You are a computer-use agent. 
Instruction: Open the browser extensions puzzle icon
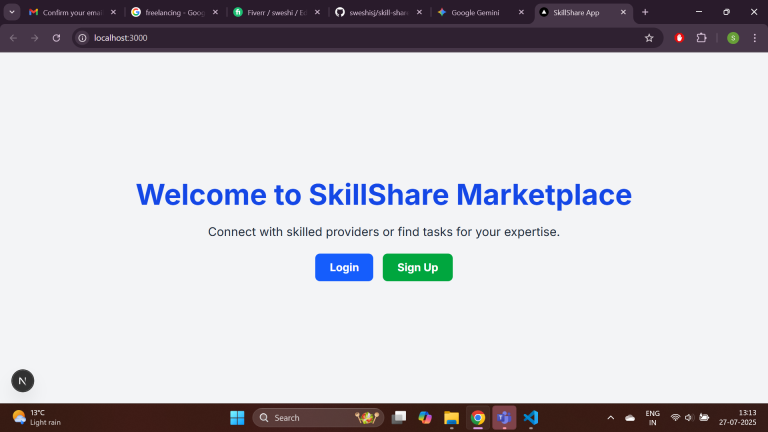701,38
